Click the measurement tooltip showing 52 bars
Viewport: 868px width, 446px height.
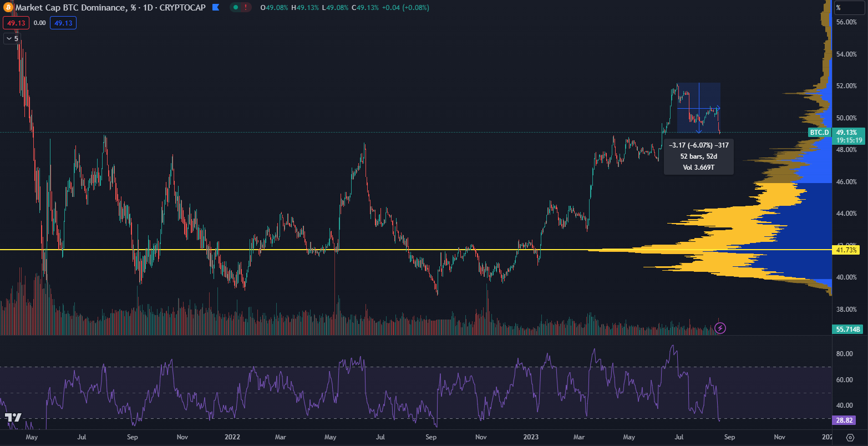[x=698, y=156]
